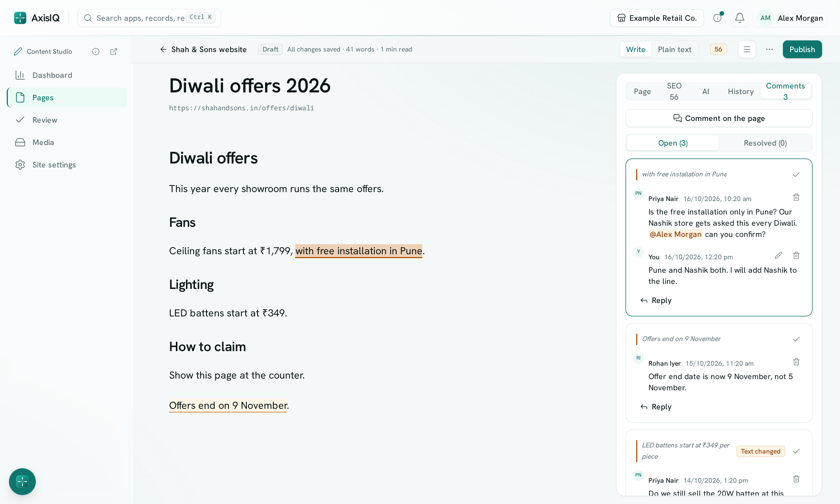Image resolution: width=840 pixels, height=504 pixels.
Task: Click the search apps and records field
Action: coord(150,18)
